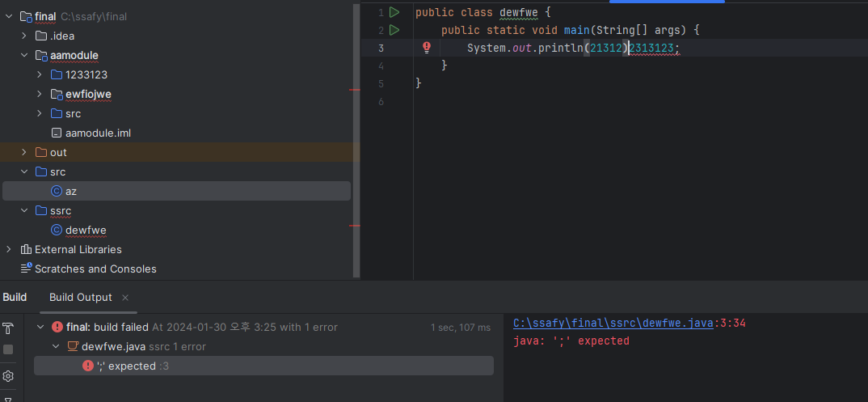This screenshot has width=868, height=402.
Task: Run class dewfwe via line 1 gutter arrow
Action: coord(394,11)
